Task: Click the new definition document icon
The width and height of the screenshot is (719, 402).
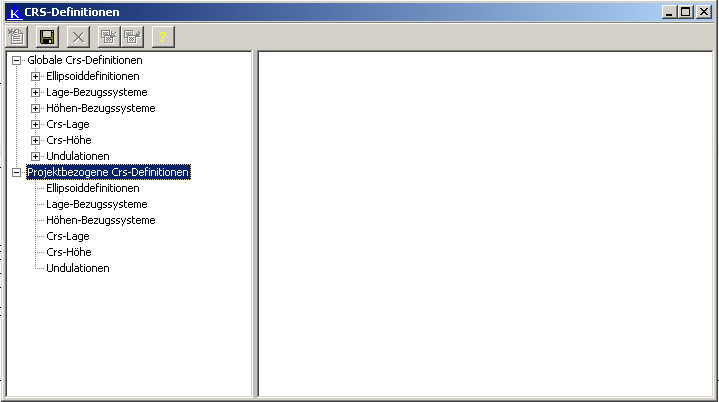Action: 17,37
